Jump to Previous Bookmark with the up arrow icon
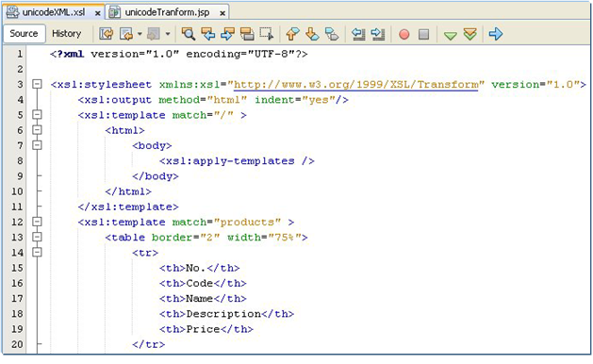Image resolution: width=593 pixels, height=364 pixels. pos(292,34)
